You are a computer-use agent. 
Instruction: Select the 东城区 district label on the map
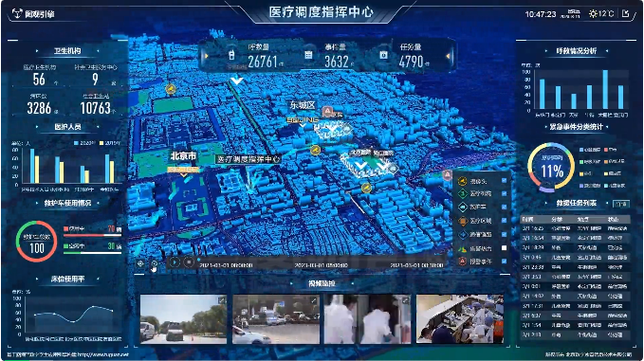[x=303, y=105]
